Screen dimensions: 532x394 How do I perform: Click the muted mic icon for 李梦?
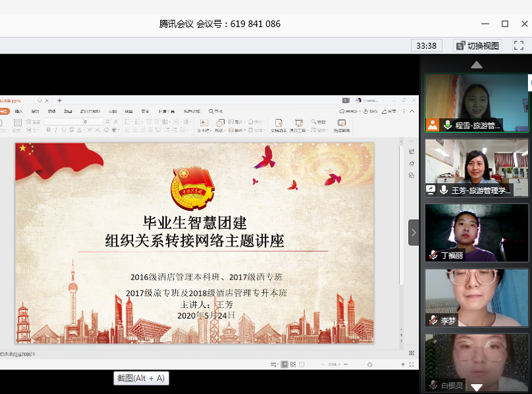[x=433, y=321]
